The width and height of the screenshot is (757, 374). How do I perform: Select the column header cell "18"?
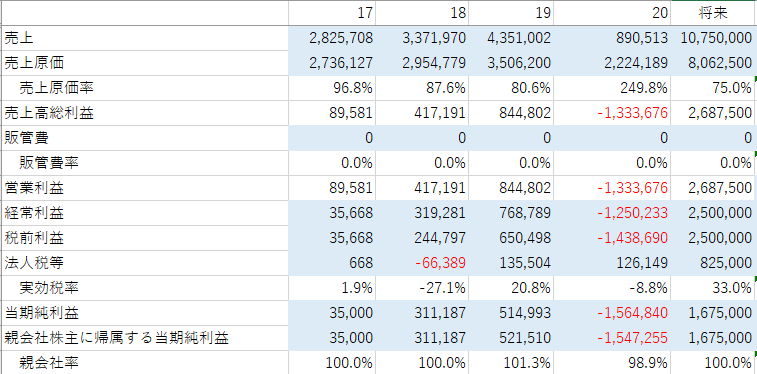[421, 13]
